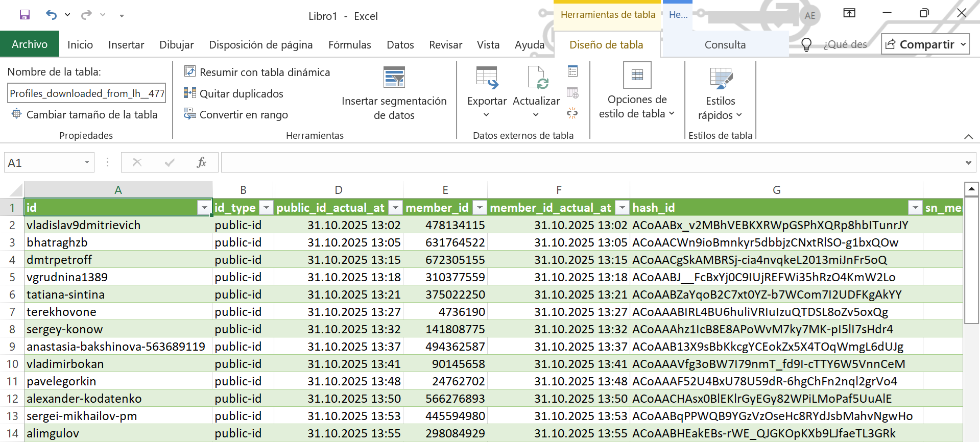Refresh data with the Actualizar icon
The height and width of the screenshot is (442, 980).
click(x=536, y=78)
